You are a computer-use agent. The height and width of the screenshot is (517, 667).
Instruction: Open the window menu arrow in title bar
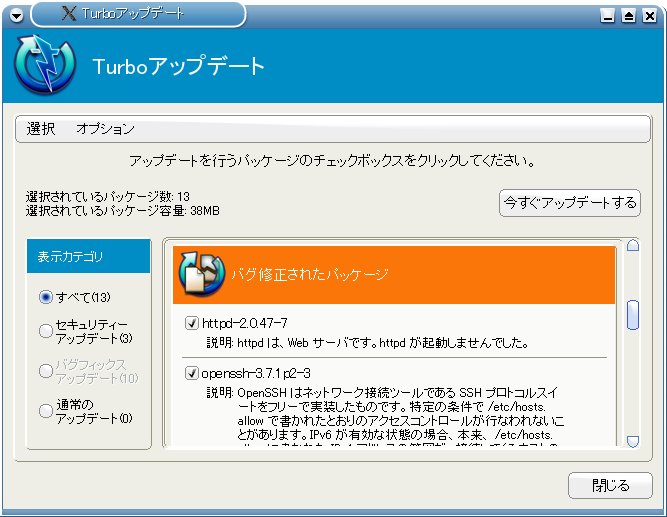[x=16, y=16]
